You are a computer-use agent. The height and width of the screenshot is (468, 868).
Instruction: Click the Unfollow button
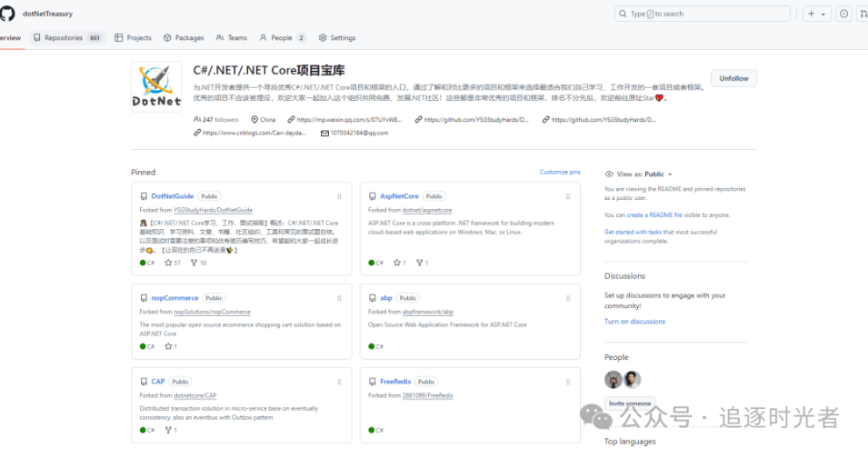coord(733,78)
